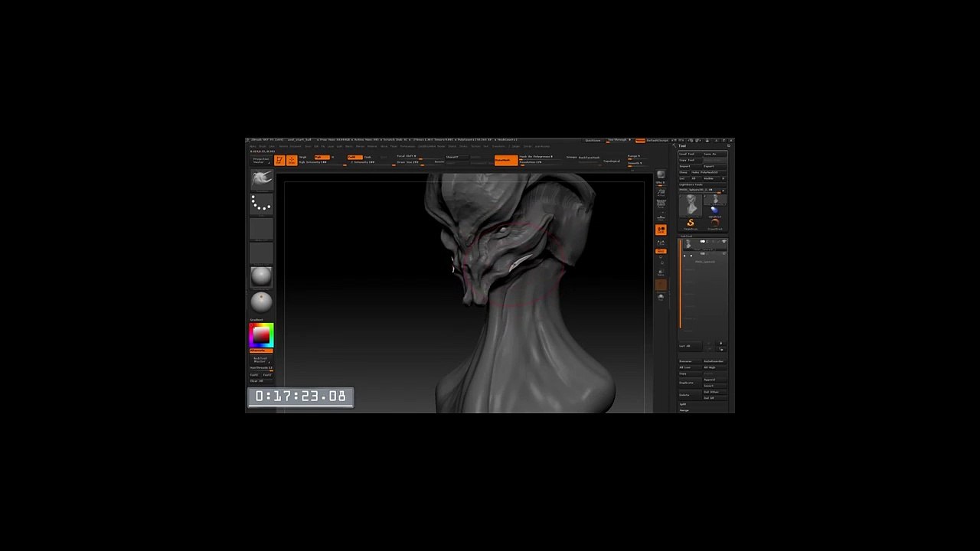Click Make PolyMesh3D button
The height and width of the screenshot is (551, 980).
click(708, 172)
